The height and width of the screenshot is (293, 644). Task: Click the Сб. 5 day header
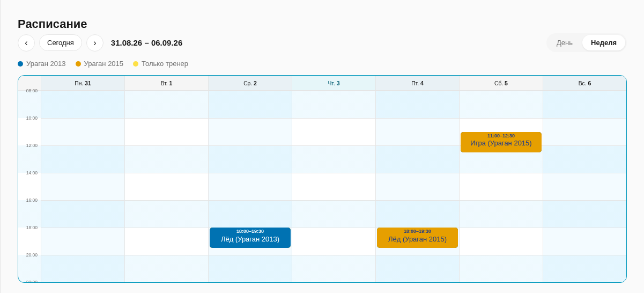pyautogui.click(x=501, y=83)
